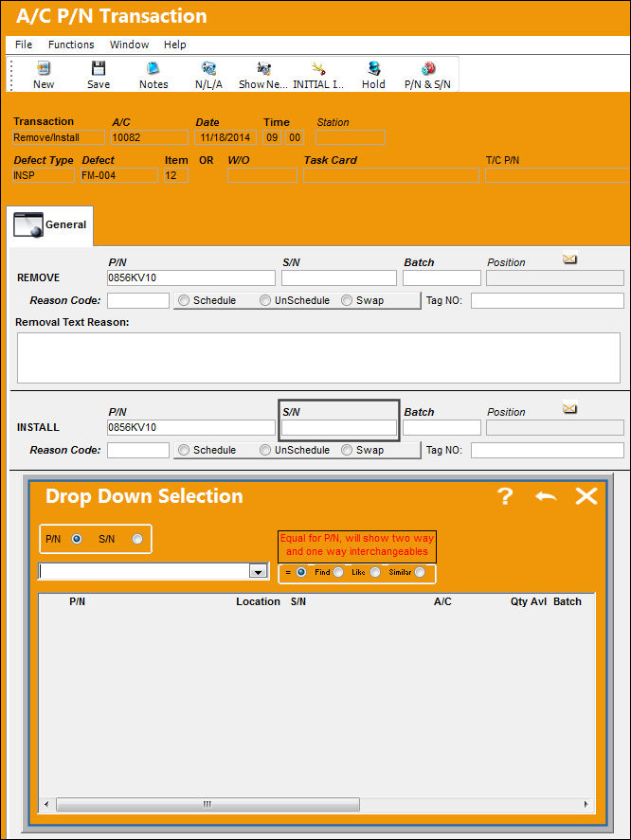Click envelope icon in REMOVE section
This screenshot has height=840, width=631.
569,259
